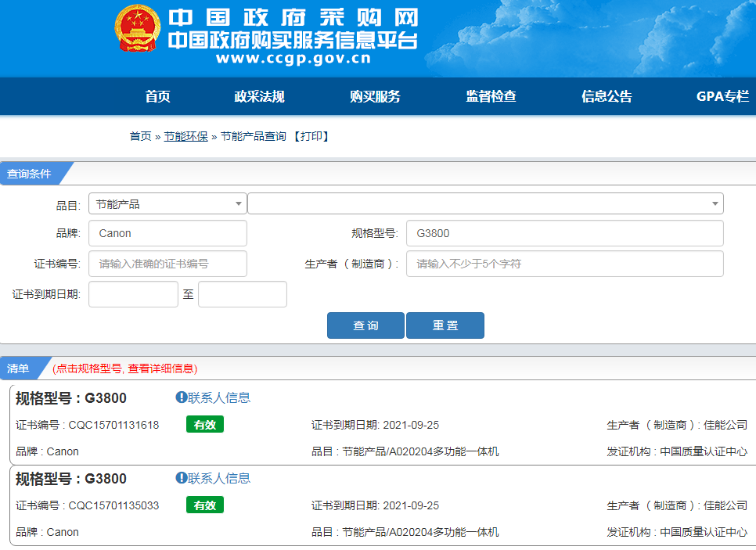Click the www.ccgp.gov.cn URL text
The width and height of the screenshot is (756, 550).
pos(293,59)
